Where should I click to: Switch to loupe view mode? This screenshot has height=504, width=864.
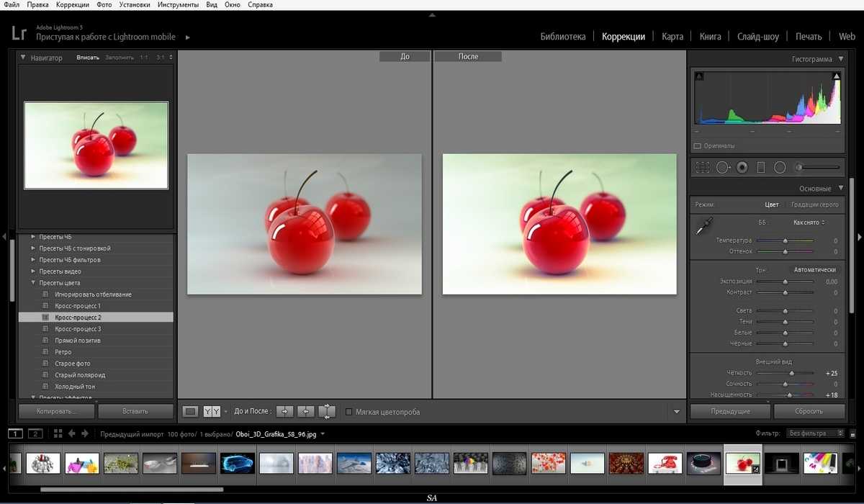coord(191,411)
